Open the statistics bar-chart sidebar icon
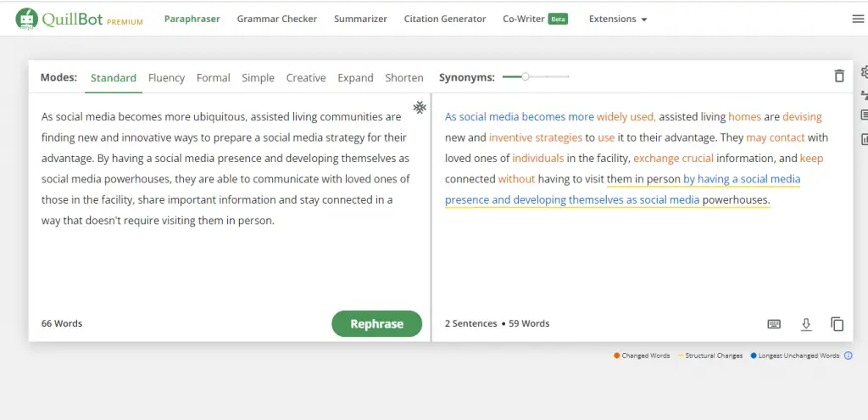 (864, 138)
